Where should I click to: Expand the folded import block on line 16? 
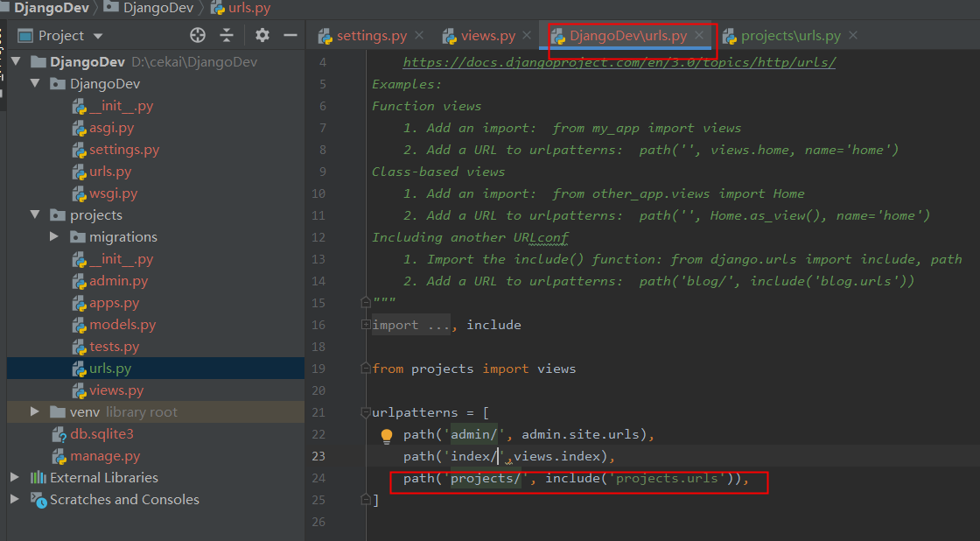(x=366, y=325)
